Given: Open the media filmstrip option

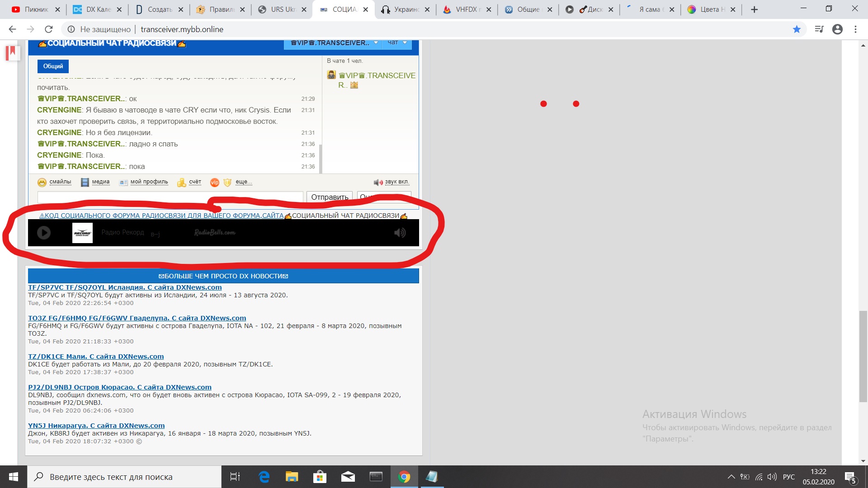Looking at the screenshot, I should 95,182.
